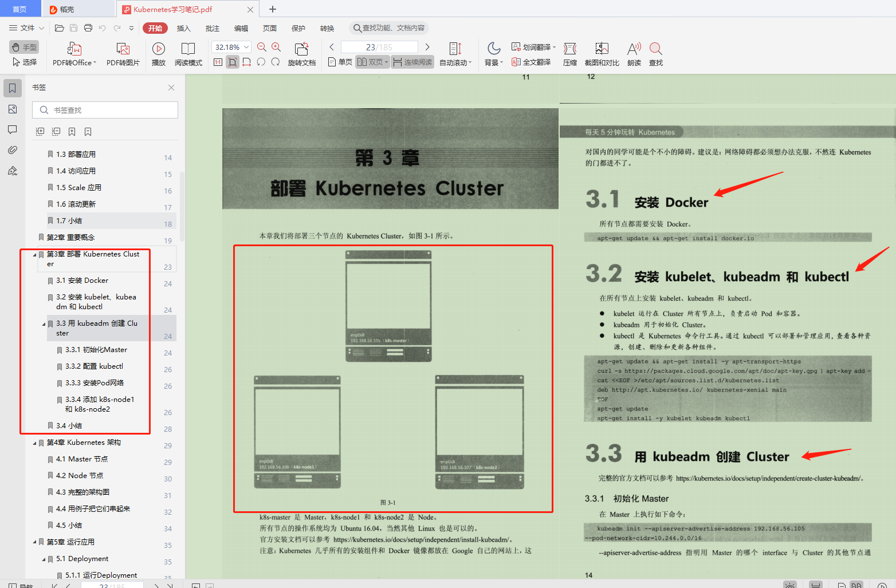Open the 批注 ribbon tab
This screenshot has width=896, height=588.
pyautogui.click(x=213, y=28)
